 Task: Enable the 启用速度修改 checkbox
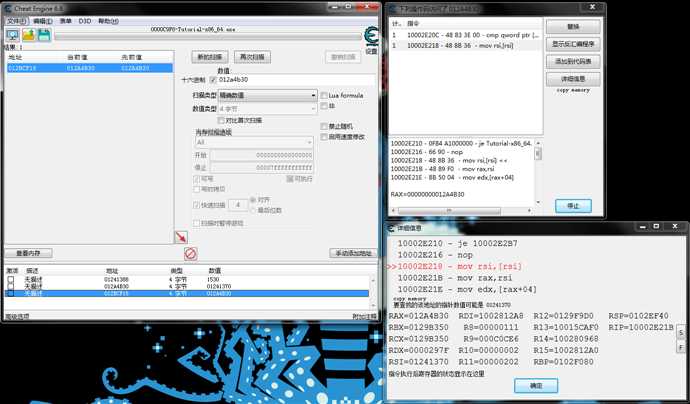click(324, 137)
